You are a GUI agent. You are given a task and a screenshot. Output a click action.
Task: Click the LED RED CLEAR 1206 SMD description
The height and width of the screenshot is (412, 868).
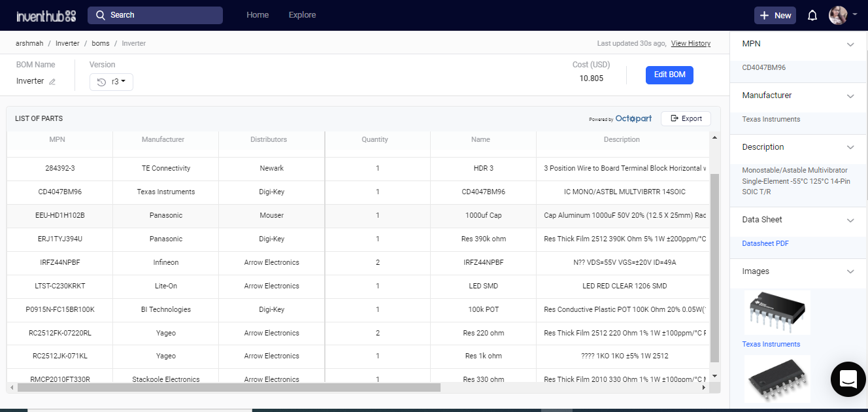coord(626,286)
